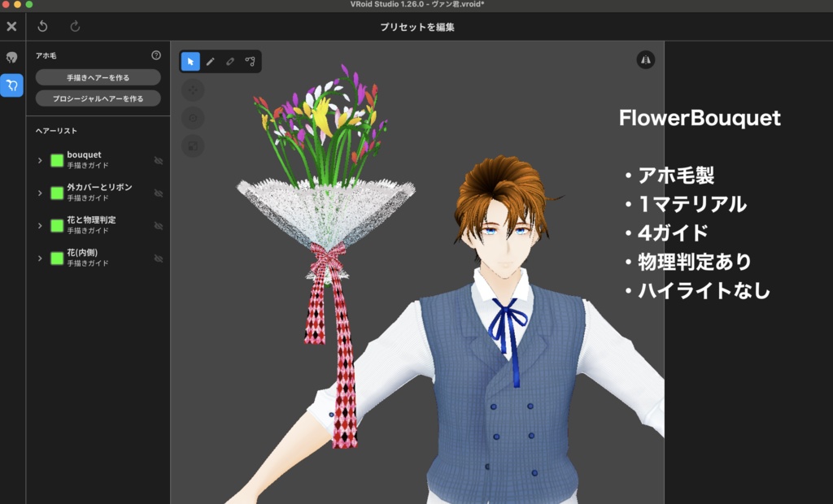Click the redo icon
Viewport: 833px width, 504px height.
[x=73, y=27]
